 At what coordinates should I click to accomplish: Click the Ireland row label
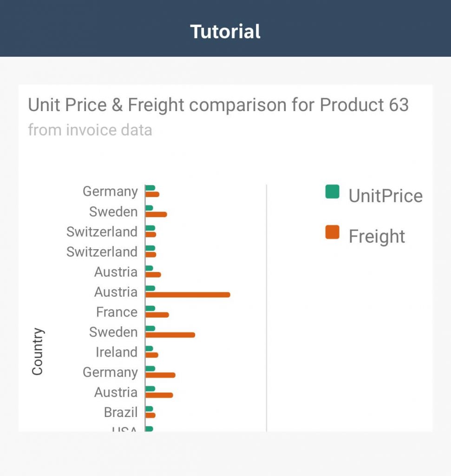coord(117,352)
